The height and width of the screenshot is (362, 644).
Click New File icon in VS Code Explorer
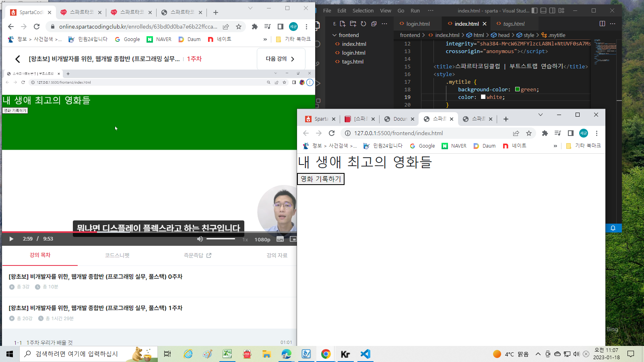coord(343,24)
